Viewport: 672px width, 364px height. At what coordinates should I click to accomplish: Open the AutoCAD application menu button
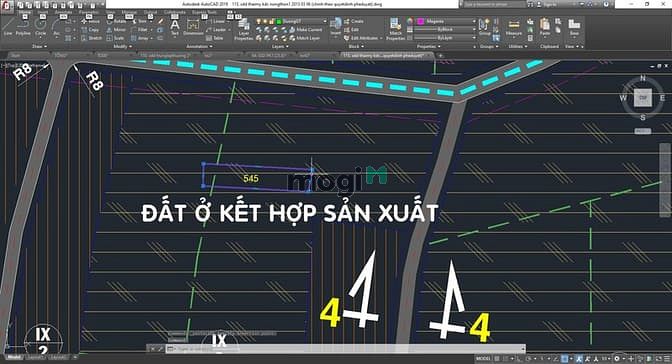(6, 6)
